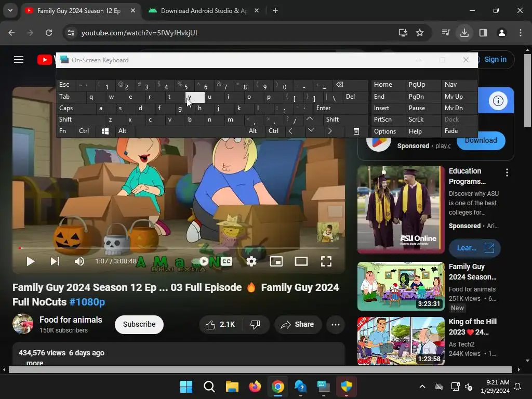Open media controls in Chrome toolbar
Screen dimensions: 532x399
pos(446,33)
